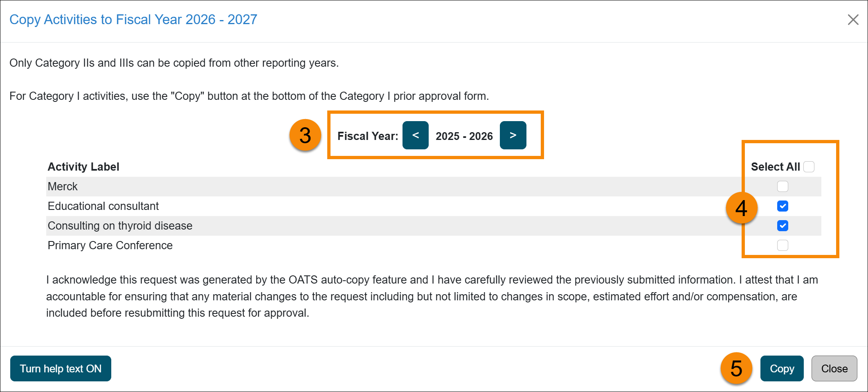
Task: Go to previous fiscal year
Action: coord(415,135)
